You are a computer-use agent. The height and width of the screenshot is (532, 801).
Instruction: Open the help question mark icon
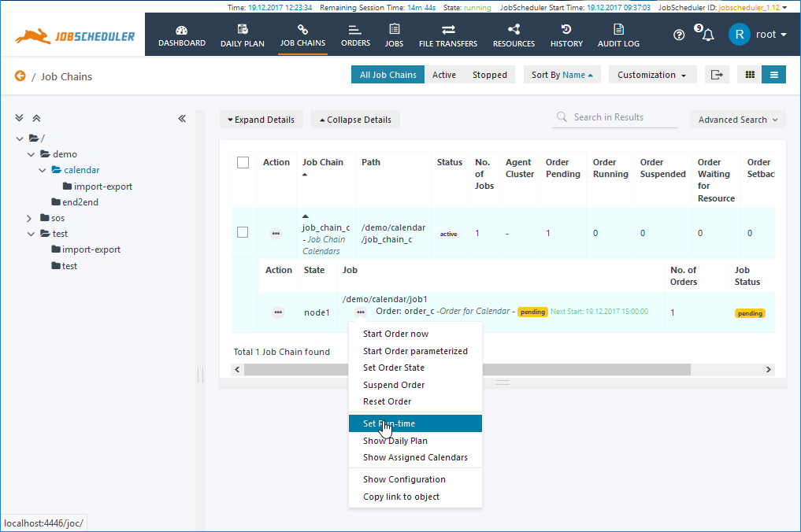(679, 35)
